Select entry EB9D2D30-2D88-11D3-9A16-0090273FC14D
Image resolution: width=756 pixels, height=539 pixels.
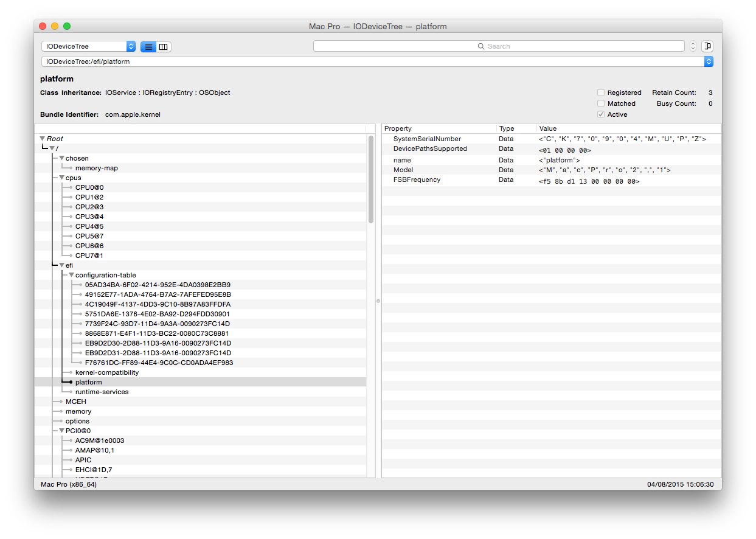[158, 343]
